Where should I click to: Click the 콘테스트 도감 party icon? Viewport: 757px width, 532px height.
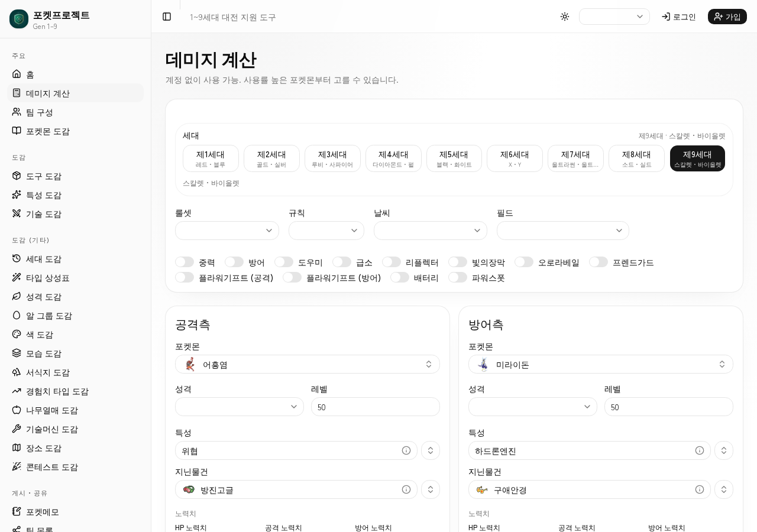point(17,466)
